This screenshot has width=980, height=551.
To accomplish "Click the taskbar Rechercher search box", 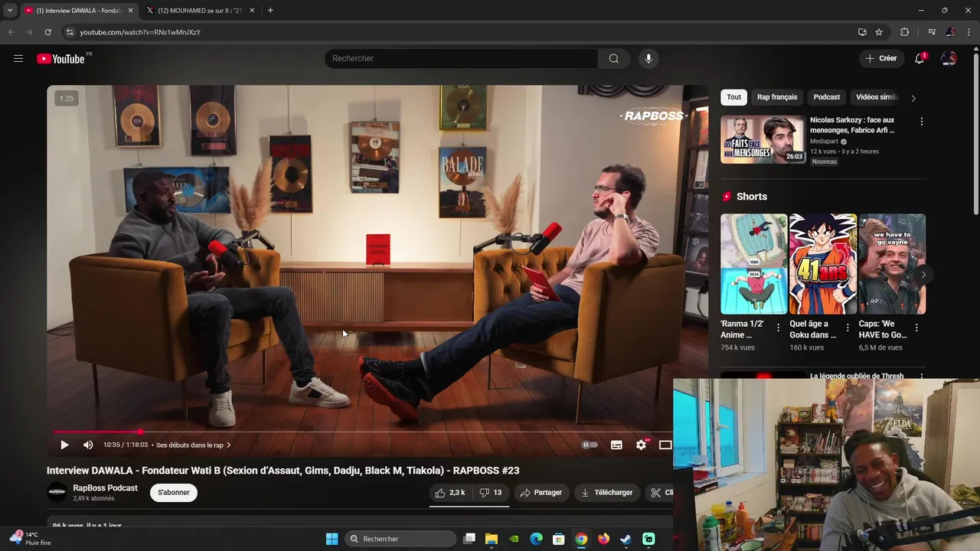I will pos(400,539).
